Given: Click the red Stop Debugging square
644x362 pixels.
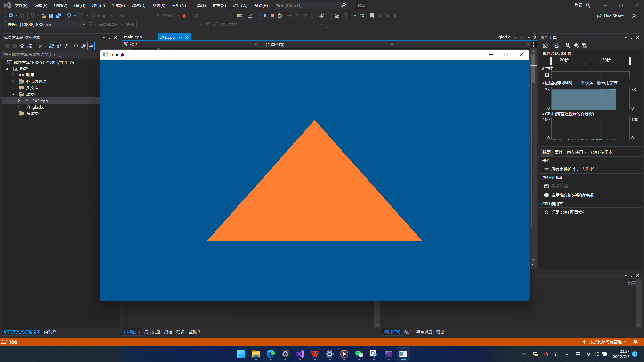Looking at the screenshot, I should click(x=272, y=16).
